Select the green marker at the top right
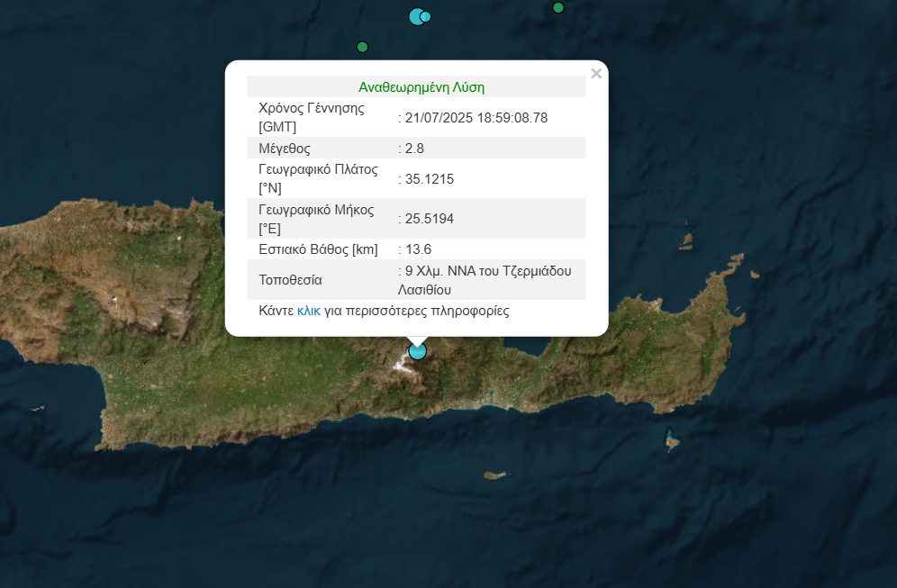897x588 pixels. (x=558, y=7)
